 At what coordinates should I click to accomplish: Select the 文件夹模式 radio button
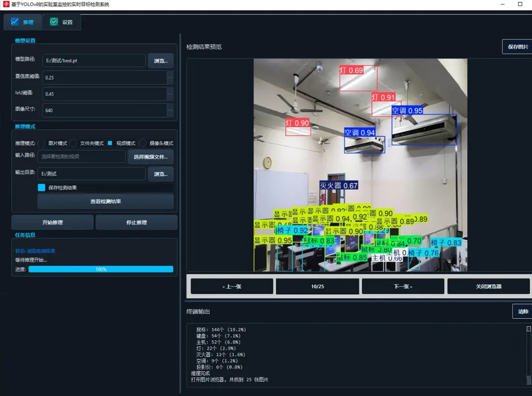pyautogui.click(x=74, y=143)
